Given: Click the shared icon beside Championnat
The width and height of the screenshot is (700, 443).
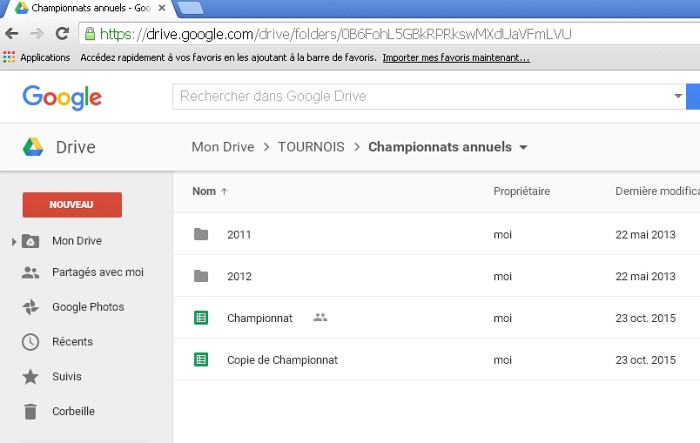Looking at the screenshot, I should (320, 318).
